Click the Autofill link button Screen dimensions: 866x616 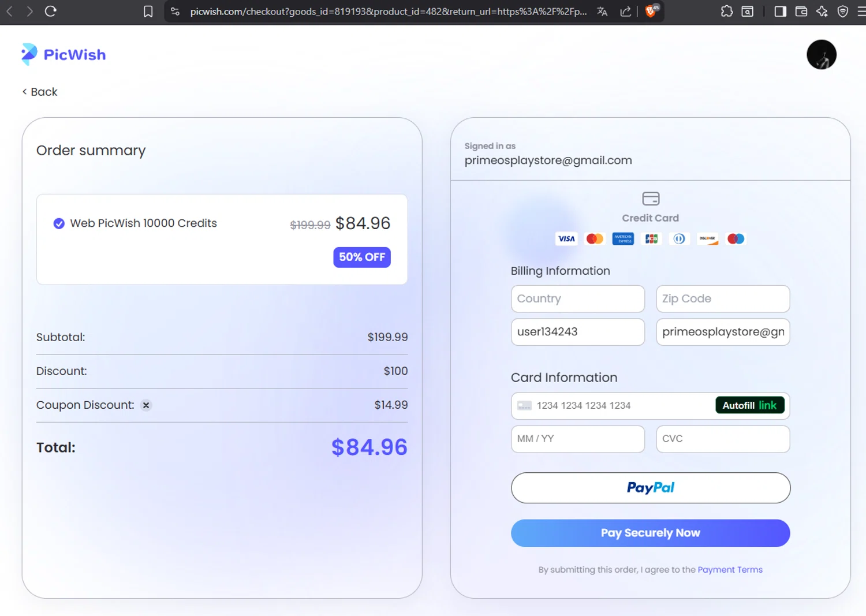click(x=749, y=405)
